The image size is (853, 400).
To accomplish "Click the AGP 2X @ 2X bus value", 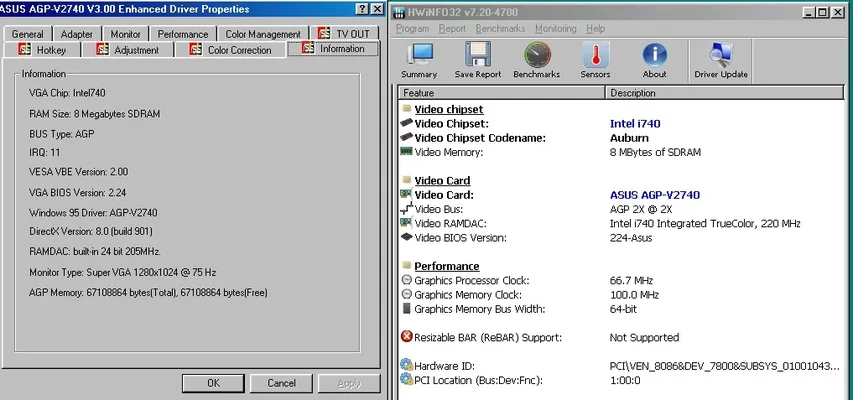I will 641,209.
